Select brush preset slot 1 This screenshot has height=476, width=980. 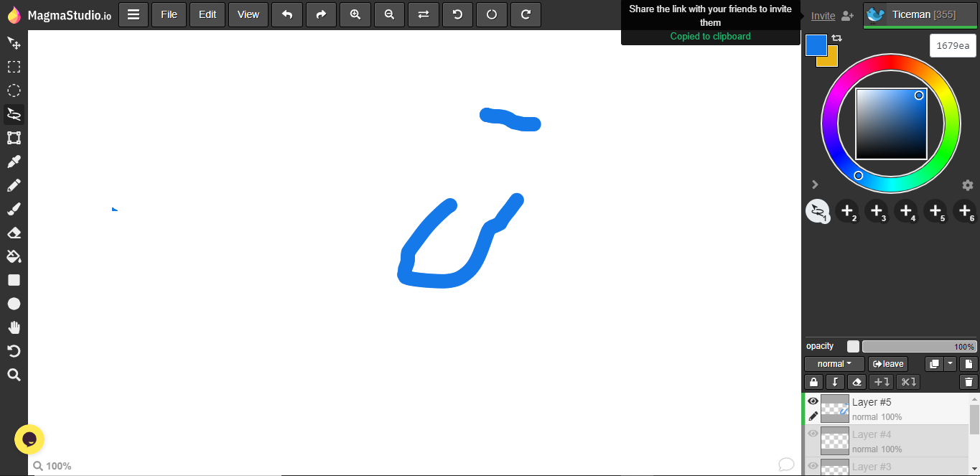pyautogui.click(x=817, y=211)
